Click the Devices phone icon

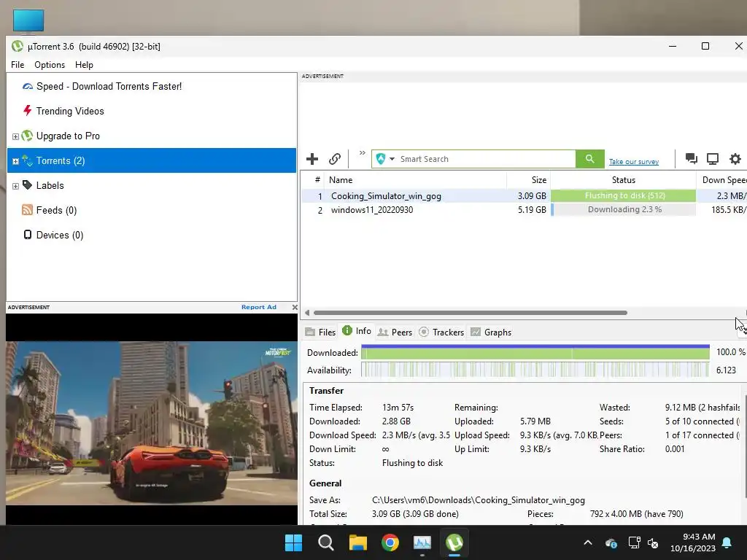coord(28,234)
